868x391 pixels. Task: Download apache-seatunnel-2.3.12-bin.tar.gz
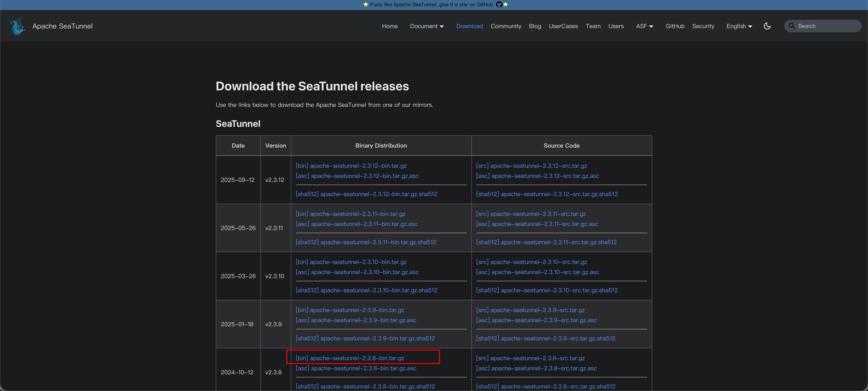(351, 166)
